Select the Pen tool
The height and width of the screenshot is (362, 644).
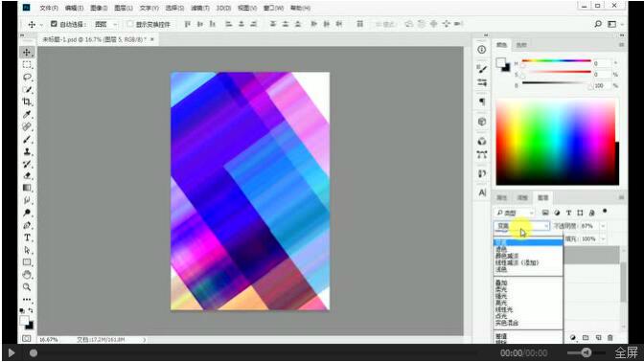(x=27, y=225)
